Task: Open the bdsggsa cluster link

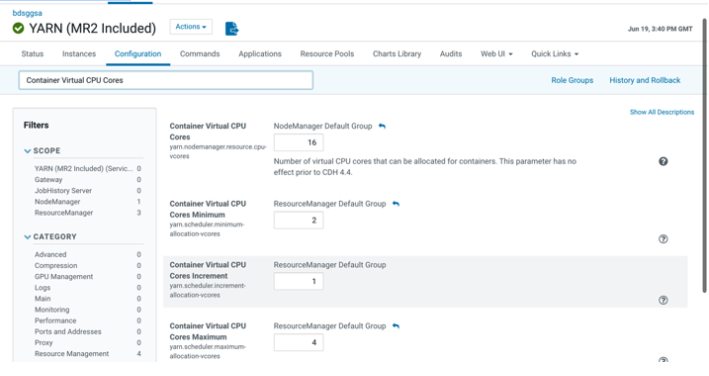Action: [x=27, y=13]
